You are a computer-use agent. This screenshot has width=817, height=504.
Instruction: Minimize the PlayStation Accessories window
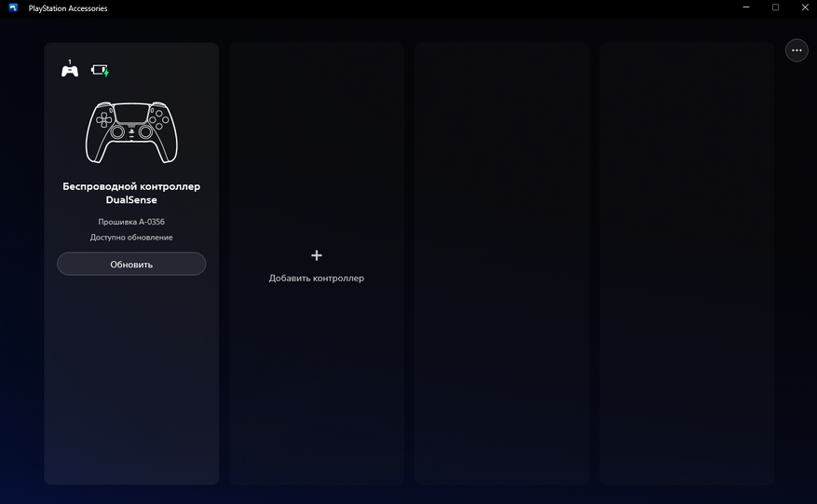tap(746, 7)
